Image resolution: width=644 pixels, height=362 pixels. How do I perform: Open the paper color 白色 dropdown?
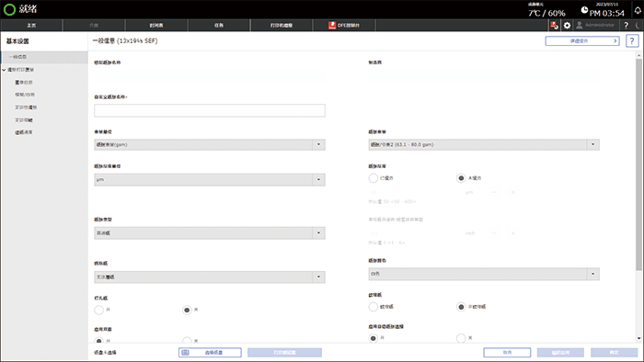[x=484, y=274]
